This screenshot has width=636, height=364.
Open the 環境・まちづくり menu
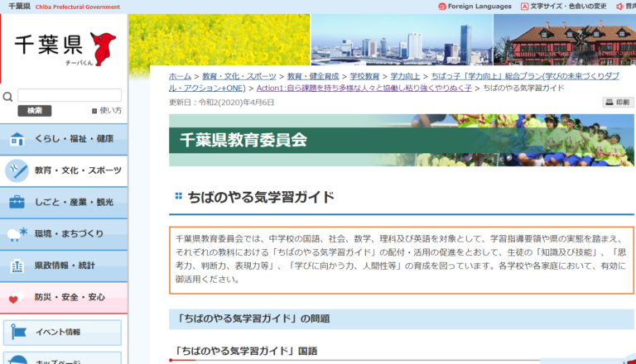[64, 234]
